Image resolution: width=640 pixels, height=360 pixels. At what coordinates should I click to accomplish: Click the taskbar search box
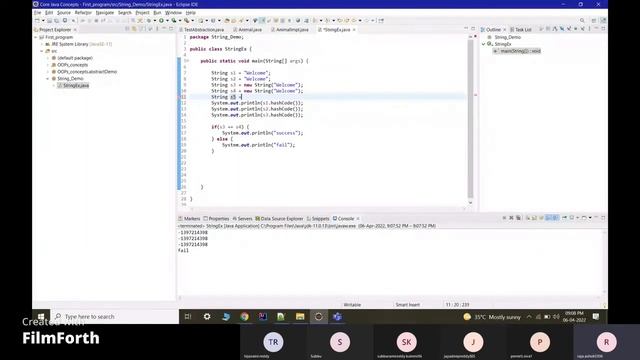pyautogui.click(x=114, y=316)
